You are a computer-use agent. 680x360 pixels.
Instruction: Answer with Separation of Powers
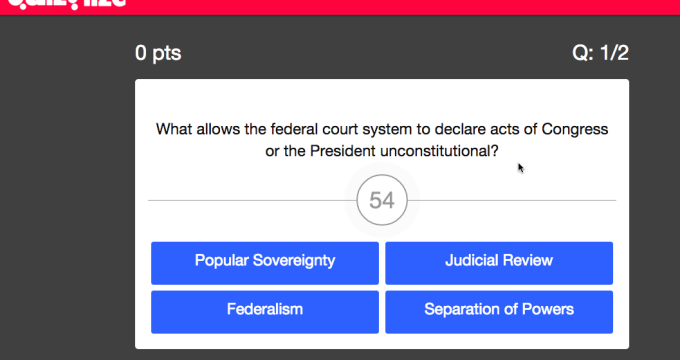[499, 312]
